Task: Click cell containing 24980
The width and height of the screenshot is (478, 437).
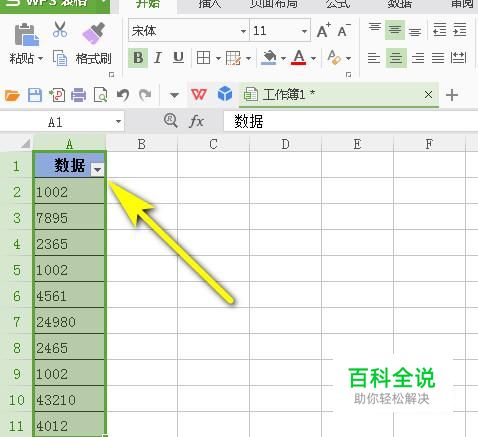Action: coord(69,321)
